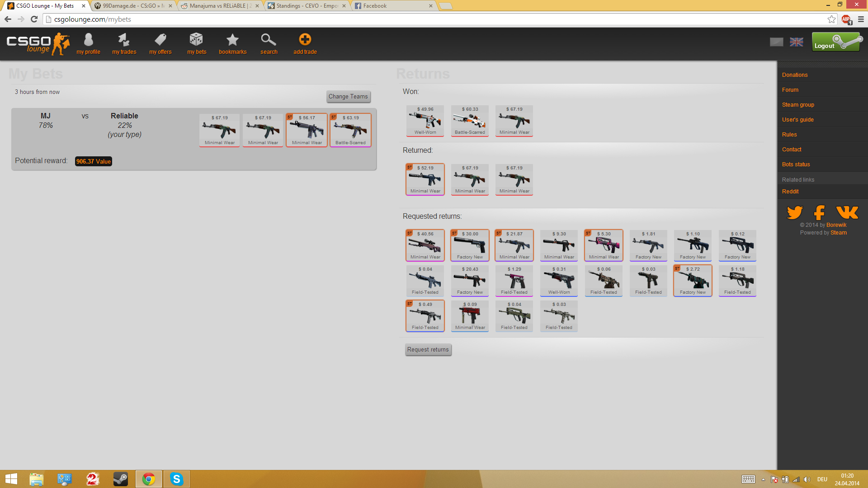868x488 pixels.
Task: Open the on-screen keyboard tray icon
Action: pyautogui.click(x=748, y=479)
